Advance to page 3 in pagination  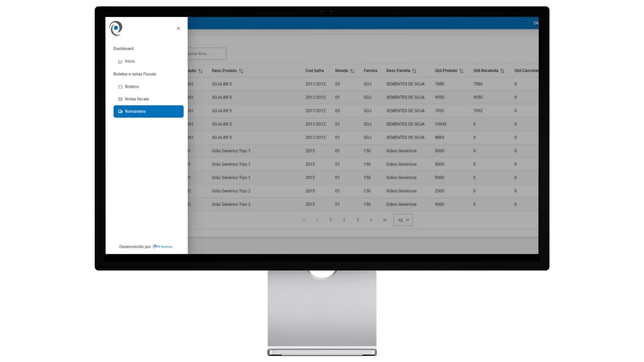358,220
